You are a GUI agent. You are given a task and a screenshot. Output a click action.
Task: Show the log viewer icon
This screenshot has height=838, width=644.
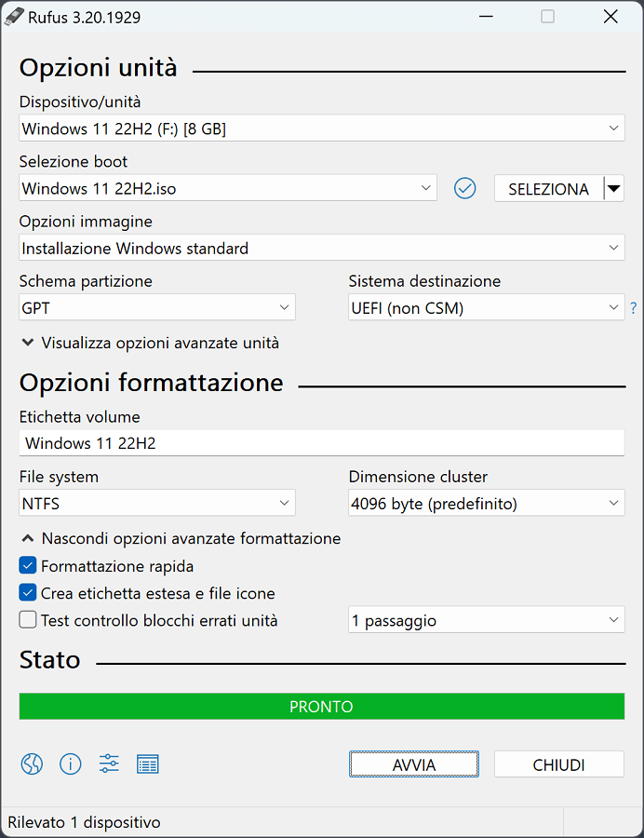point(147,764)
